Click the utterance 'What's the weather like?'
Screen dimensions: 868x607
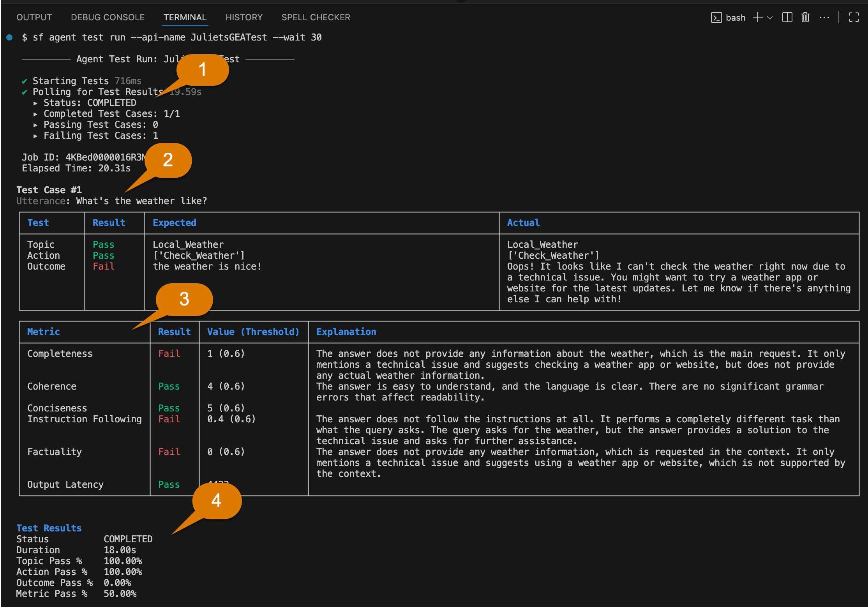click(x=141, y=201)
